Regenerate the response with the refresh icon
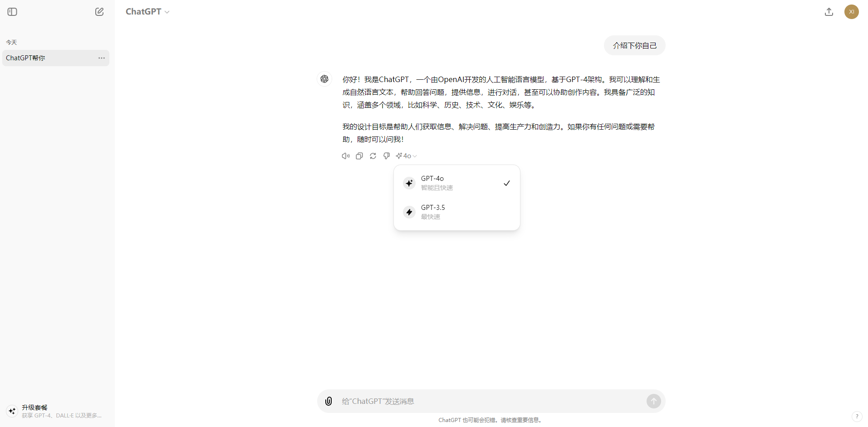Viewport: 868px width, 427px height. pyautogui.click(x=373, y=156)
